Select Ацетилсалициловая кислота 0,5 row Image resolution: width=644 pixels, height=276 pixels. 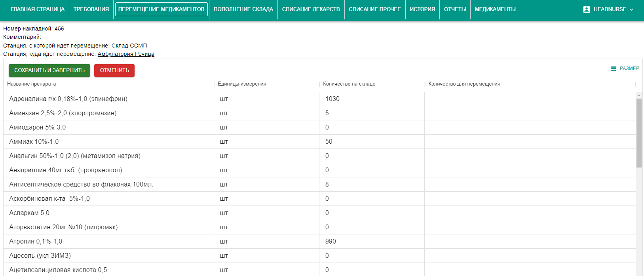(x=319, y=270)
